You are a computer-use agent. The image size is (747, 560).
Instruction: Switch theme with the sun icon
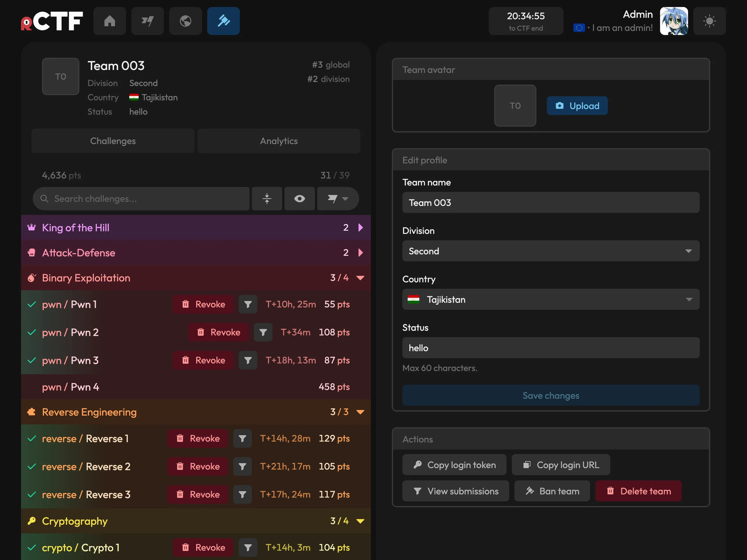(x=709, y=21)
